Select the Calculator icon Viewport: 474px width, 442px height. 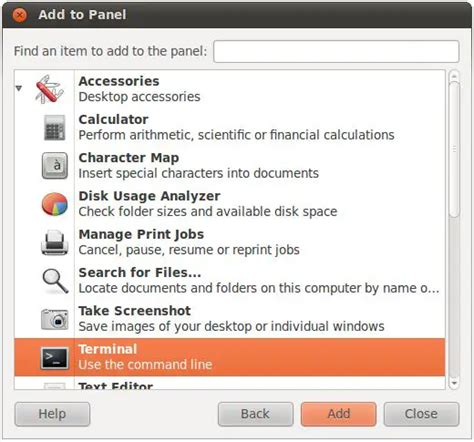[x=54, y=127]
